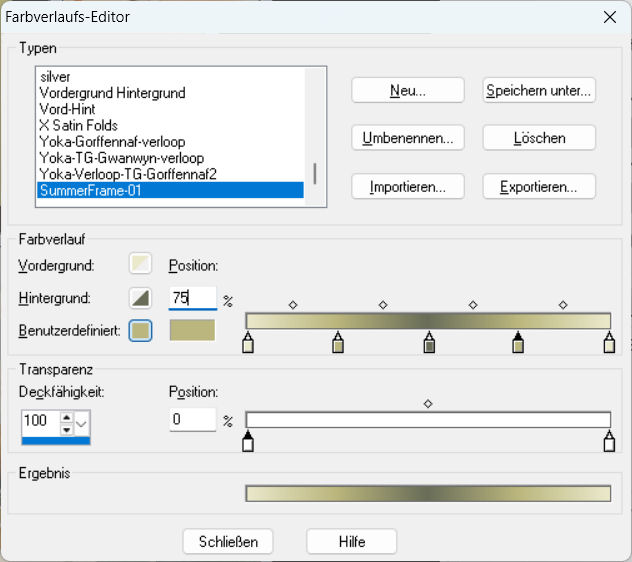Select the gradient color stop at 100%
Image resolution: width=632 pixels, height=562 pixels.
(x=609, y=343)
